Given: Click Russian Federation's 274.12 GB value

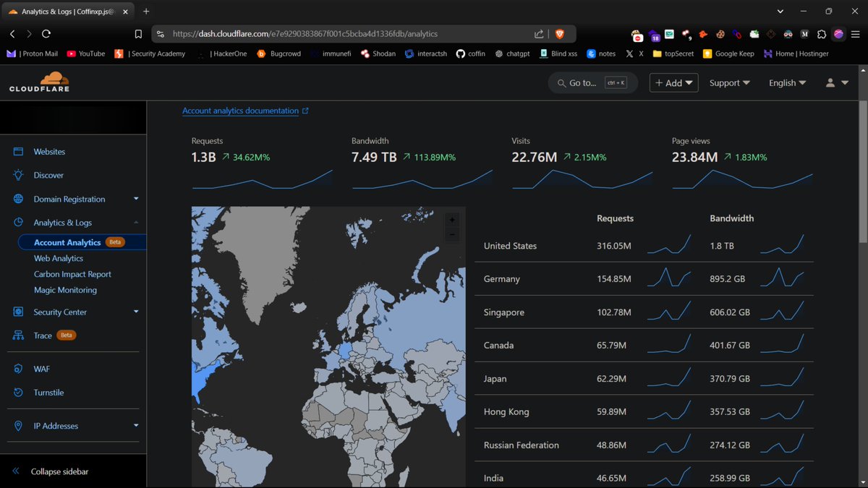Looking at the screenshot, I should tap(730, 445).
